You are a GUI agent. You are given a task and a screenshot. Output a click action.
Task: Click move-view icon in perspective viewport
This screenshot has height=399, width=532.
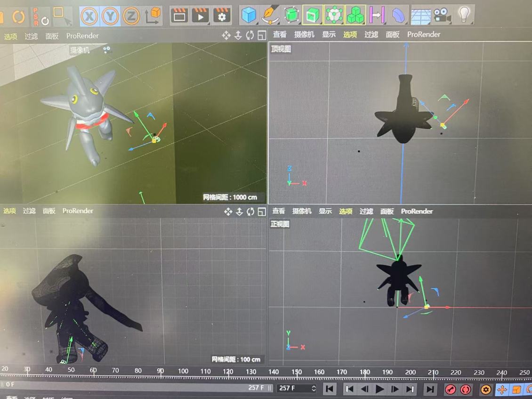pos(226,35)
